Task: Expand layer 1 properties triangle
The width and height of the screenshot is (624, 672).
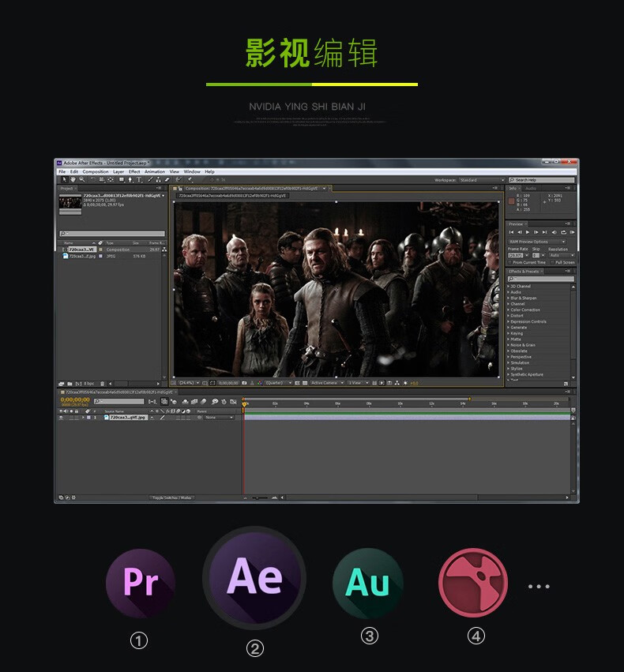Action: pyautogui.click(x=83, y=418)
